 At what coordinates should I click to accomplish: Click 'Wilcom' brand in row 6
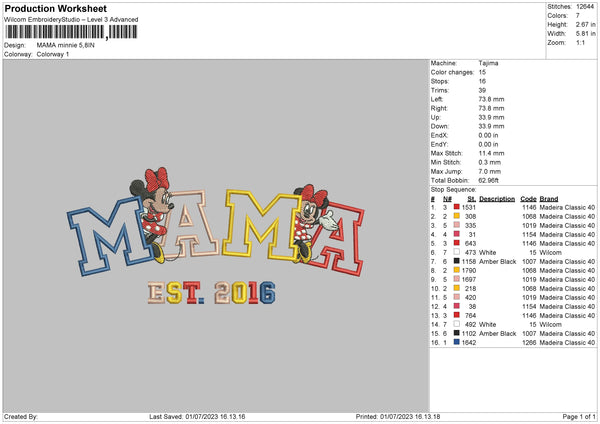[551, 253]
